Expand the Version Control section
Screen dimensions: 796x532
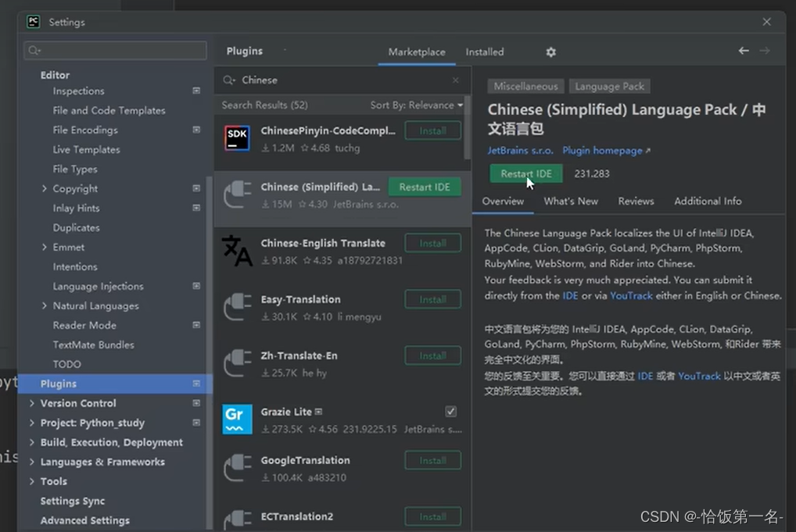click(x=32, y=403)
